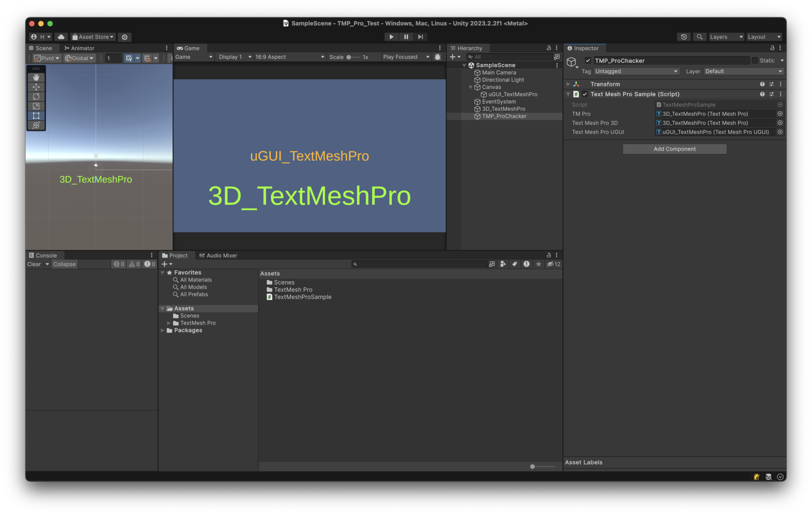The height and width of the screenshot is (515, 812).
Task: Click the Pause button
Action: 406,36
